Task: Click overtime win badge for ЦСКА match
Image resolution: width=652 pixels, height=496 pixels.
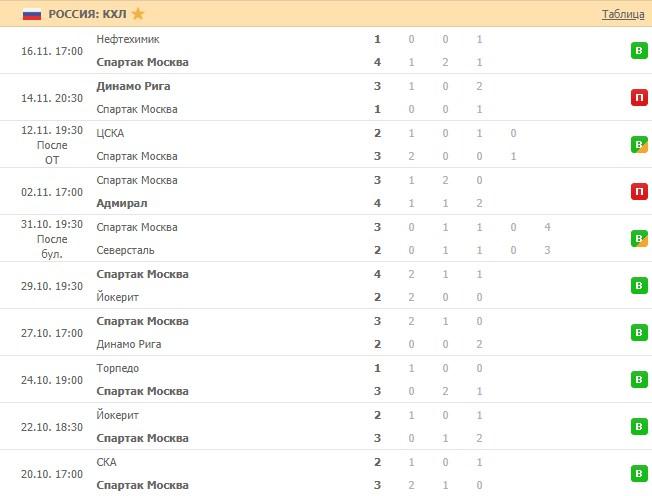Action: [x=638, y=145]
